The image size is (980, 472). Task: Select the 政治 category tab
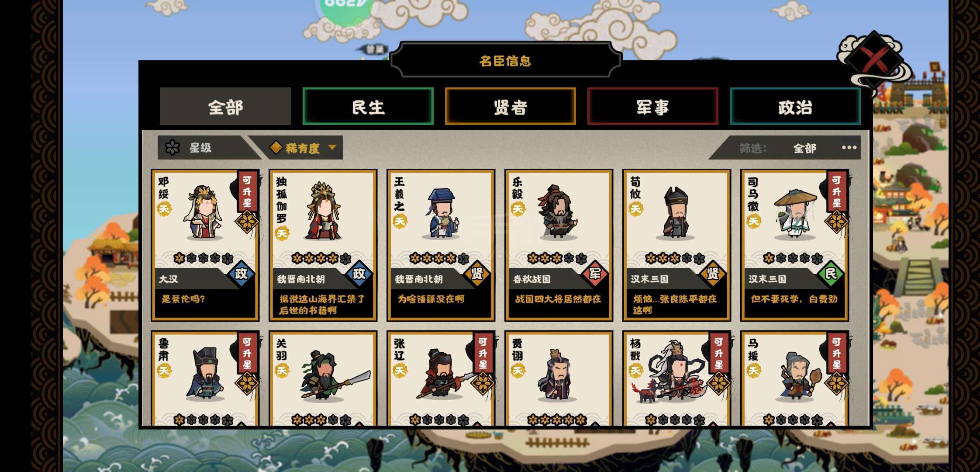click(795, 106)
